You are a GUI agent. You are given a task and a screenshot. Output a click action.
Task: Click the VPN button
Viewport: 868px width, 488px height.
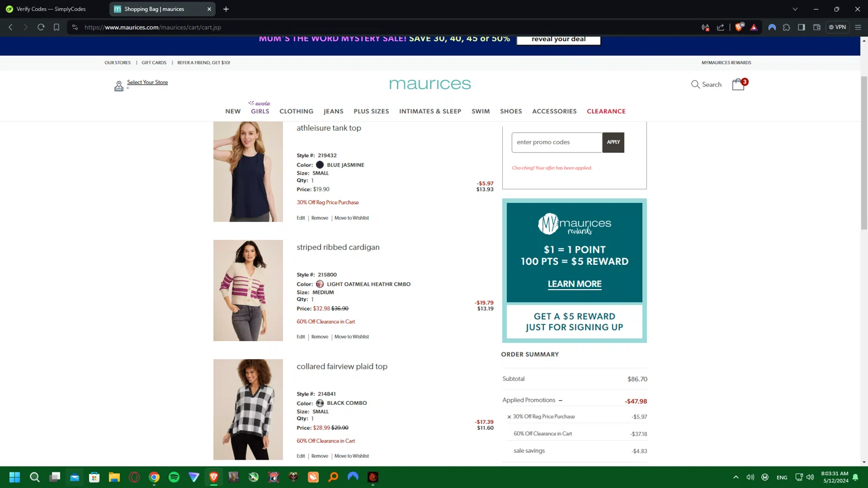pyautogui.click(x=837, y=27)
